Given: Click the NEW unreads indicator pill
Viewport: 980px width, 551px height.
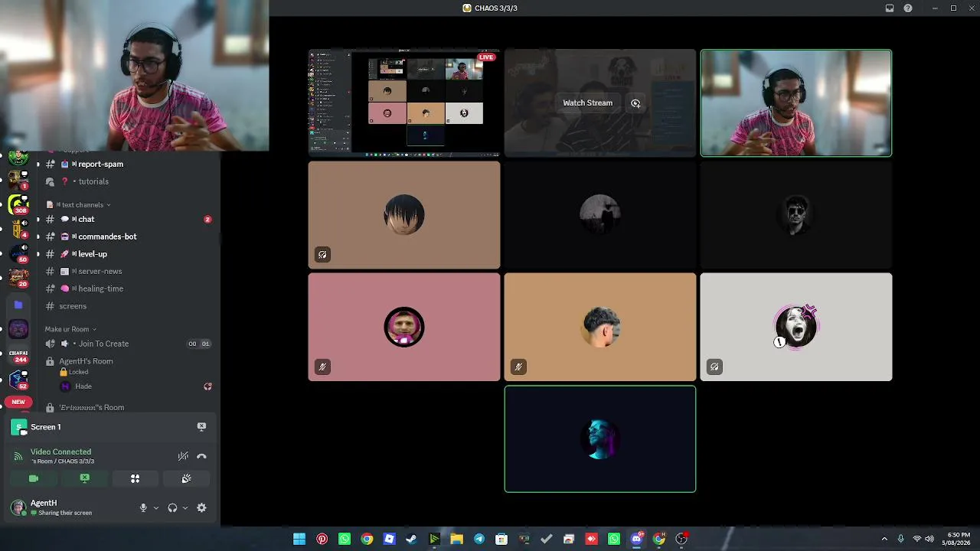Looking at the screenshot, I should pos(18,402).
